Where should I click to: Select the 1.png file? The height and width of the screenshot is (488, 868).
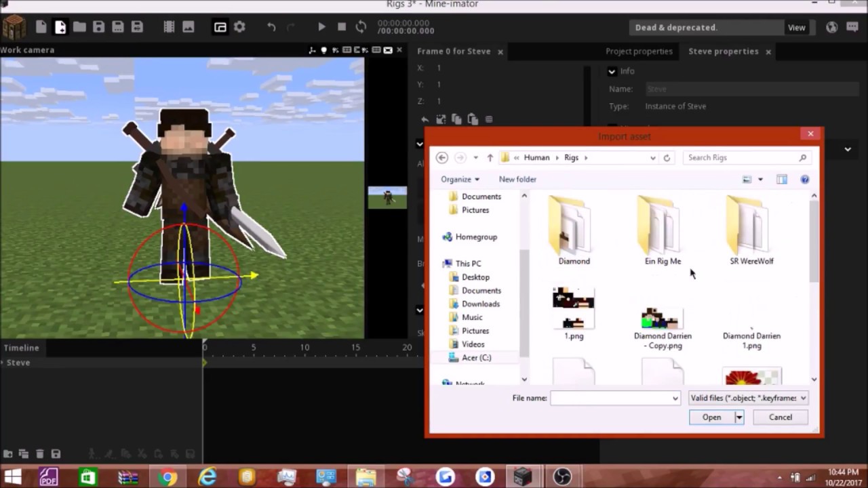point(574,313)
